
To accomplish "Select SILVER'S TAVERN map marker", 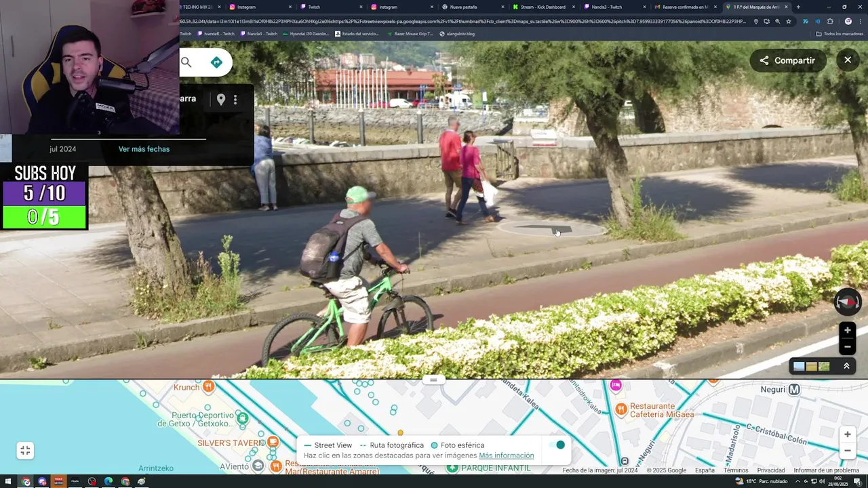I will tap(273, 443).
